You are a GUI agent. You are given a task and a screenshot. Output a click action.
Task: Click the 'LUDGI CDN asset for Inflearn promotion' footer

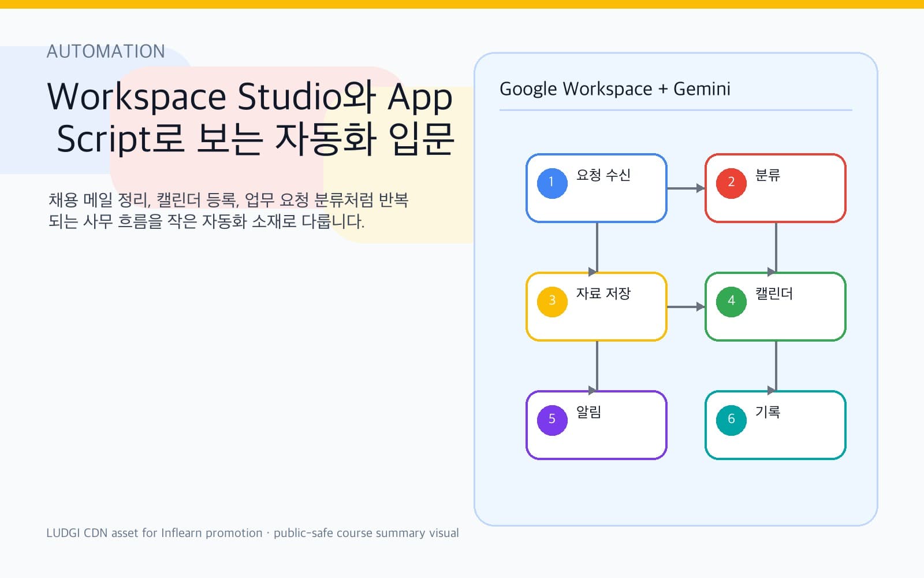point(252,533)
